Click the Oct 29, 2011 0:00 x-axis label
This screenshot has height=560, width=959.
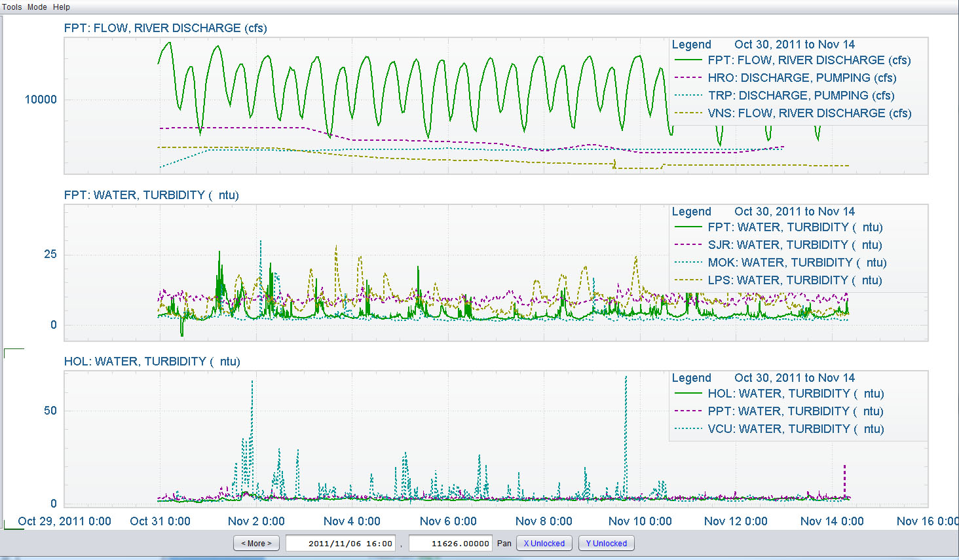tap(64, 521)
